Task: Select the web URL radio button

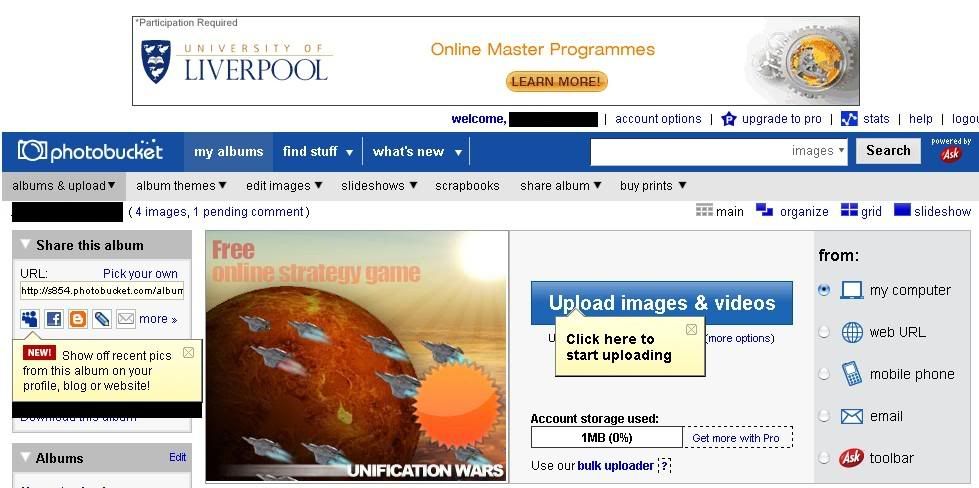Action: coord(824,332)
